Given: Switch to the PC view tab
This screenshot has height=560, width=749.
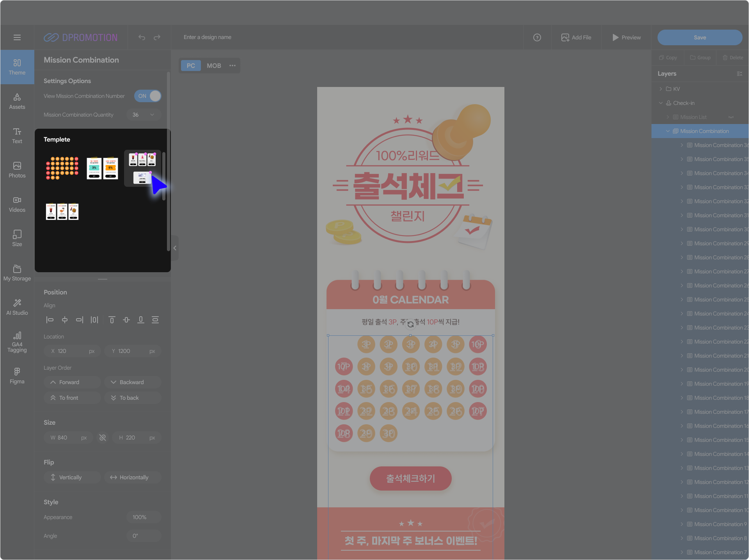Looking at the screenshot, I should pos(191,66).
